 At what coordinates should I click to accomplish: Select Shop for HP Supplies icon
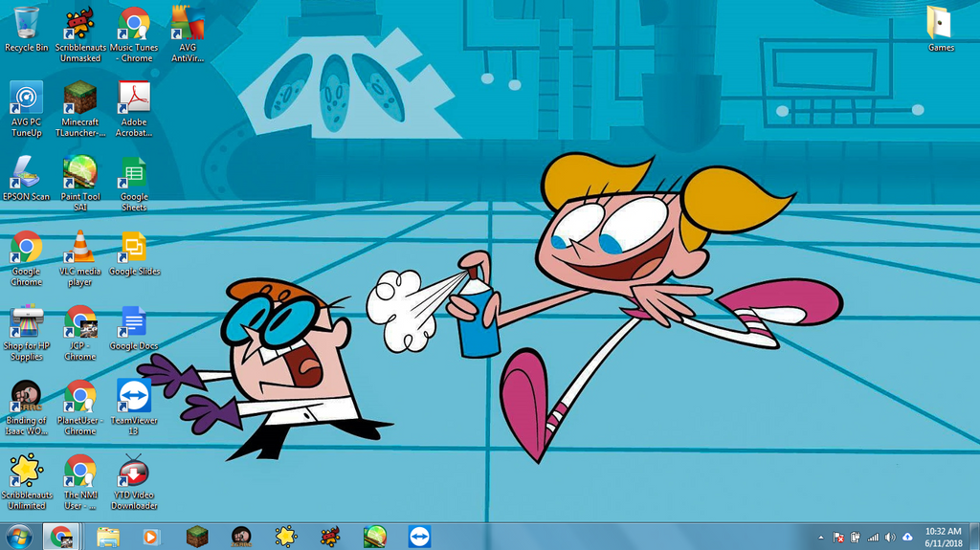click(26, 333)
